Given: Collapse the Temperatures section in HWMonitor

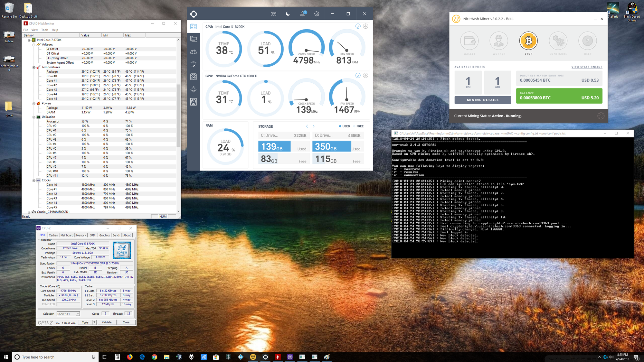Looking at the screenshot, I should coord(34,67).
